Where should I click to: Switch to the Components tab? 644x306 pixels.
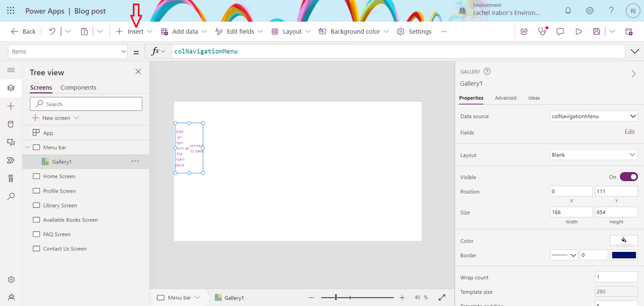click(79, 88)
